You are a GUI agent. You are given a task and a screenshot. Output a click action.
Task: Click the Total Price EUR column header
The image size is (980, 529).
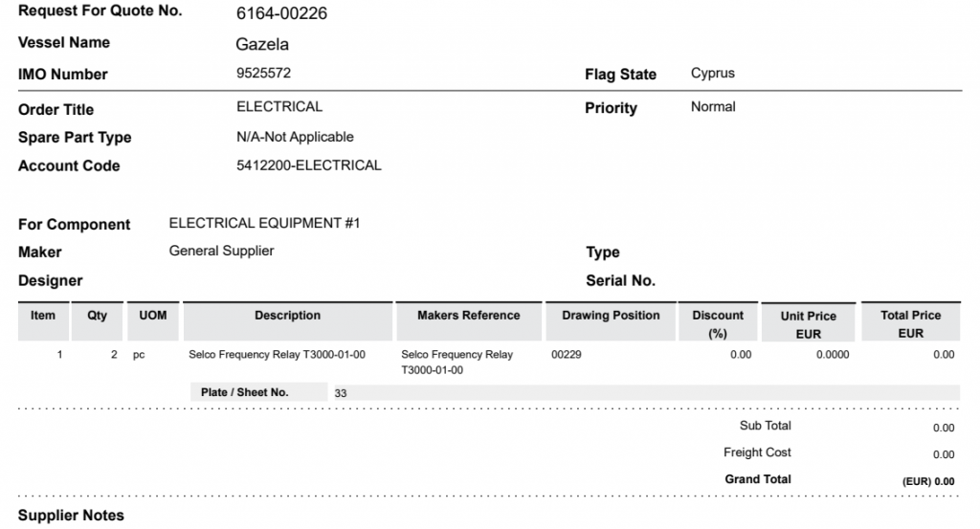[x=911, y=321]
